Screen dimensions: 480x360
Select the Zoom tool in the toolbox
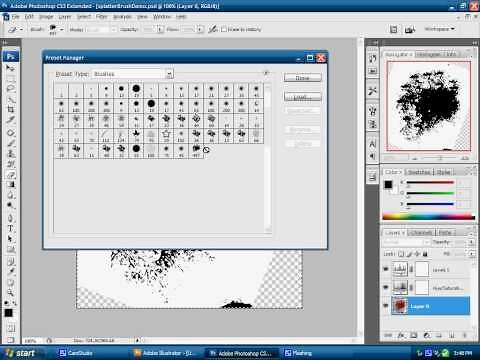(x=10, y=293)
